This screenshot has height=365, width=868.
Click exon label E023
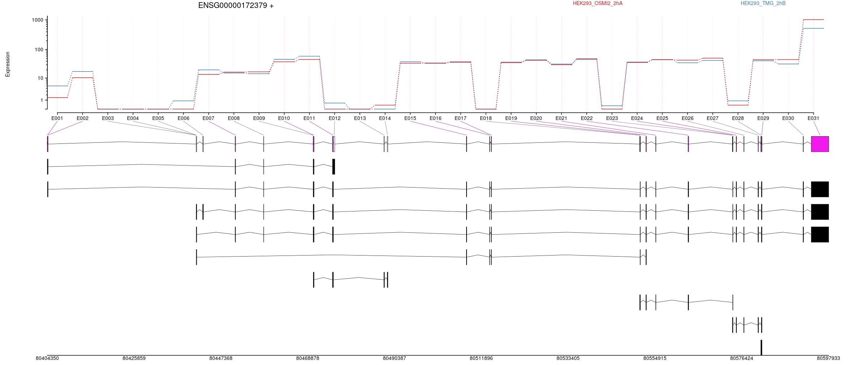pos(612,118)
